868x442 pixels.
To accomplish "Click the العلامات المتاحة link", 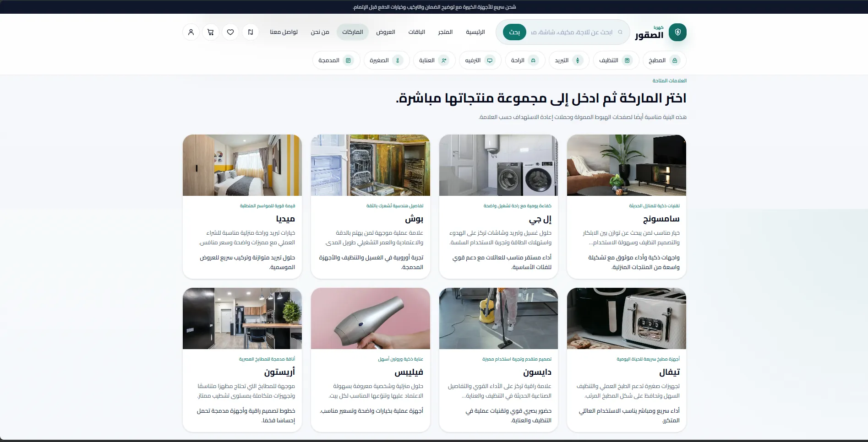I will (x=669, y=81).
